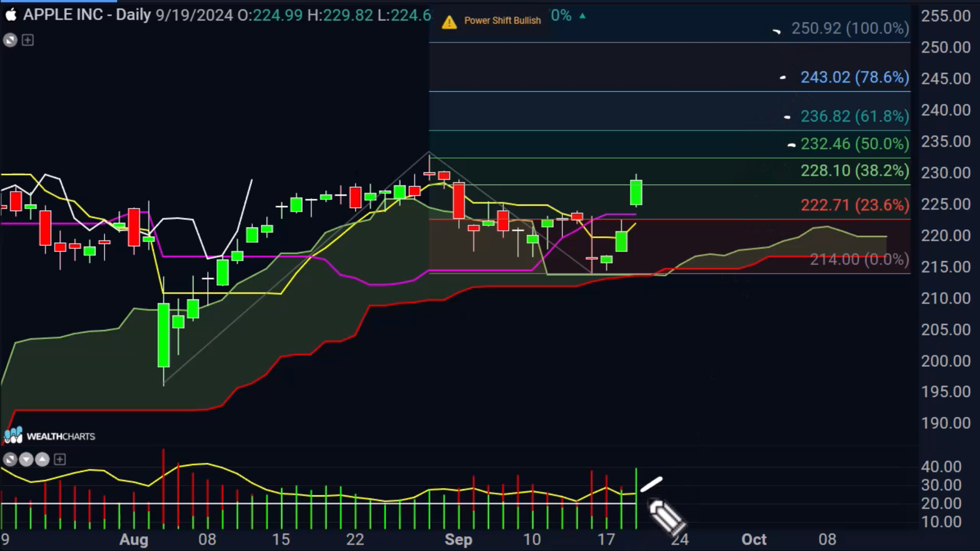Click 215.00 on the price axis

(945, 267)
